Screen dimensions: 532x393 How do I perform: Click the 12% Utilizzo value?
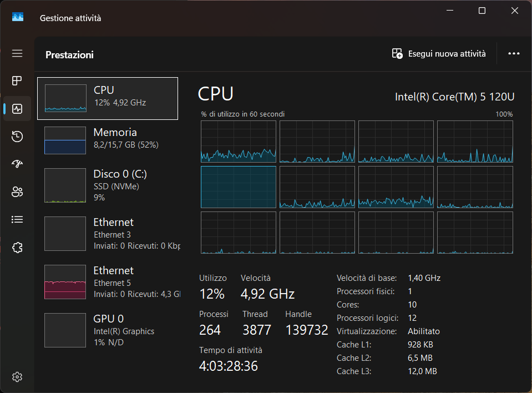click(x=212, y=294)
